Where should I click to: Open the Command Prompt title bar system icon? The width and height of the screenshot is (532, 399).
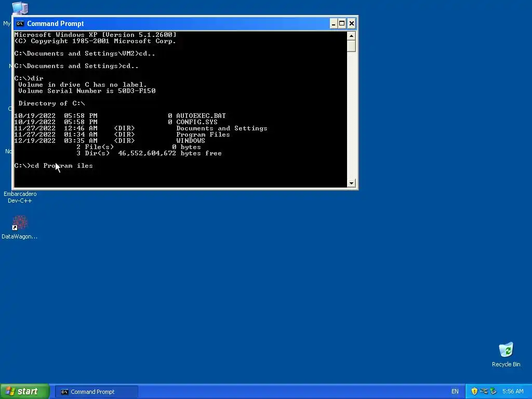pyautogui.click(x=20, y=23)
